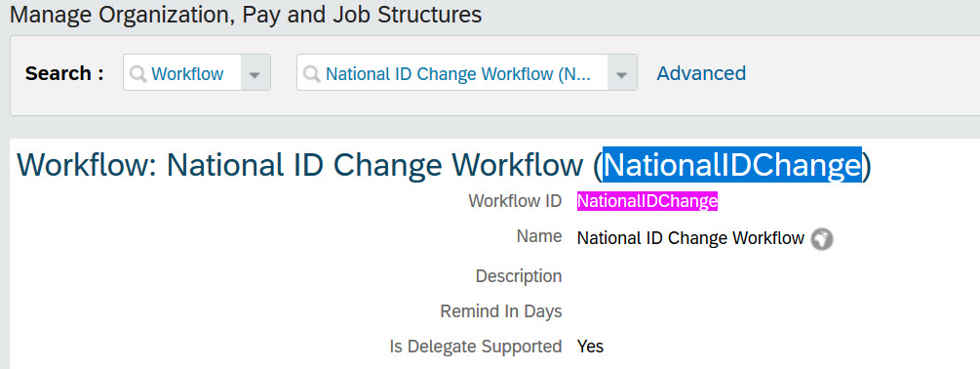Viewport: 980px width, 369px height.
Task: Click the selected NationalIDChange text in heading
Action: click(x=732, y=164)
